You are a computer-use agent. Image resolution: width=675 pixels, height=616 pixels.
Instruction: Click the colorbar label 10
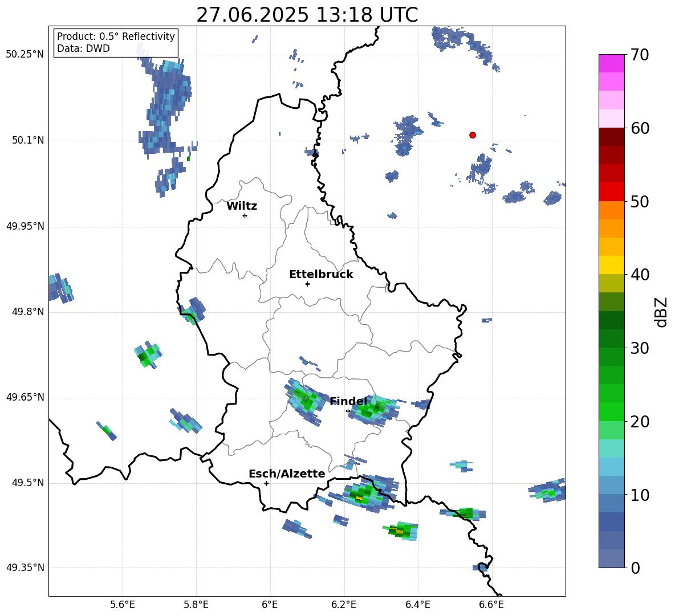(x=640, y=495)
